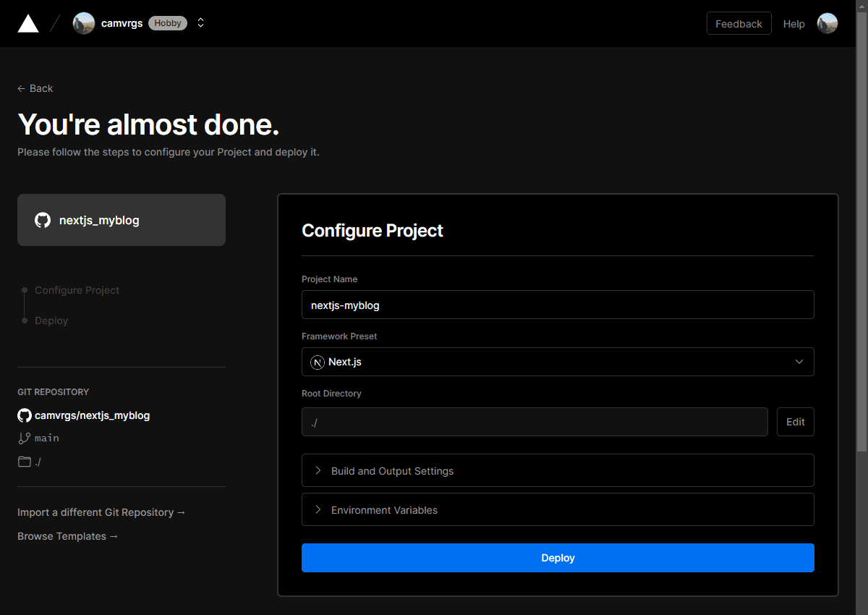868x615 pixels.
Task: Select the Deploy step in sidebar
Action: pos(51,321)
